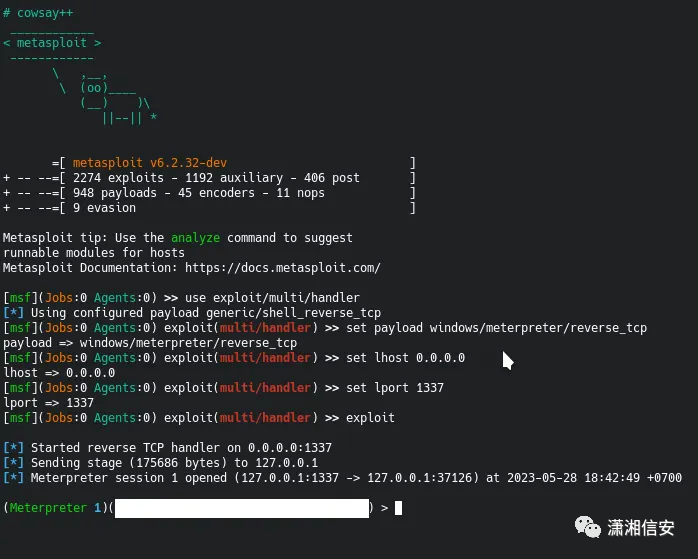Image resolution: width=698 pixels, height=559 pixels.
Task: Click the green 'analyze' command word
Action: 195,238
